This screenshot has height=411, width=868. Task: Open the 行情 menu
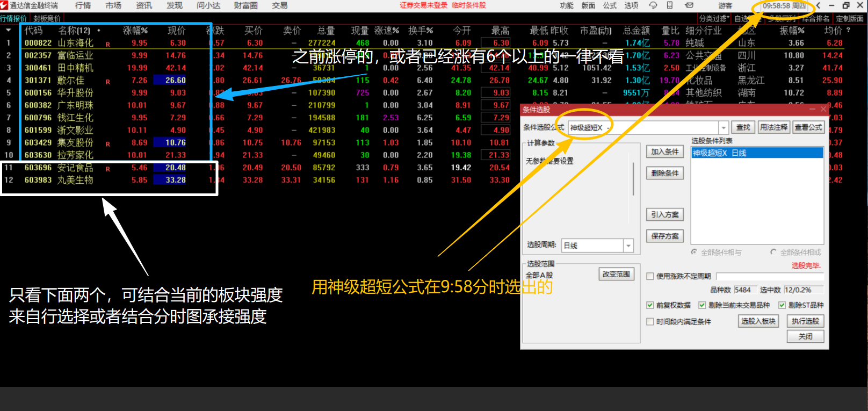coord(83,5)
